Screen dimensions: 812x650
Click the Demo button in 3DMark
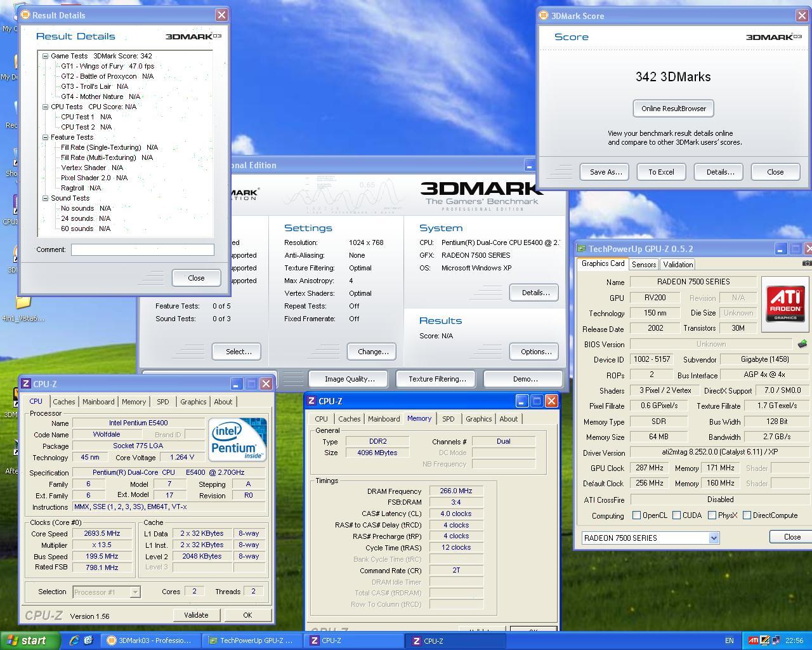[x=525, y=379]
